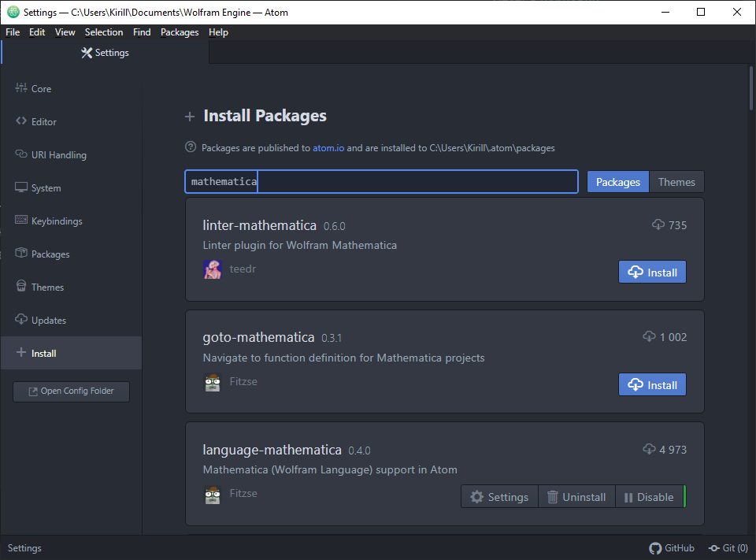
Task: Open the System settings section
Action: click(x=72, y=188)
